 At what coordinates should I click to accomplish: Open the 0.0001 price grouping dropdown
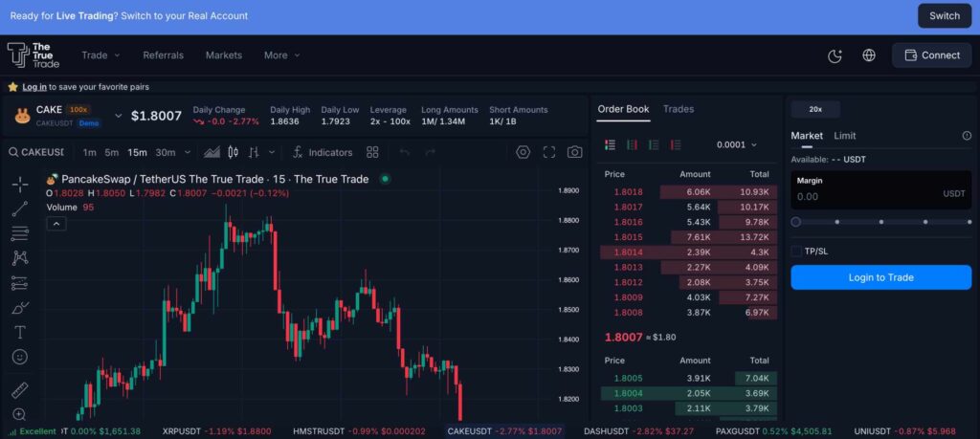737,144
